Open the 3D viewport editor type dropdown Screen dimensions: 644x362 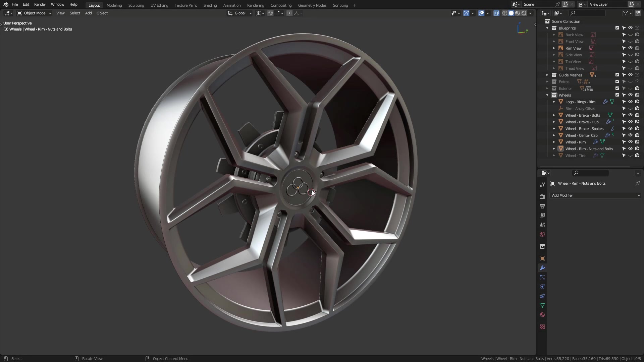tap(8, 13)
